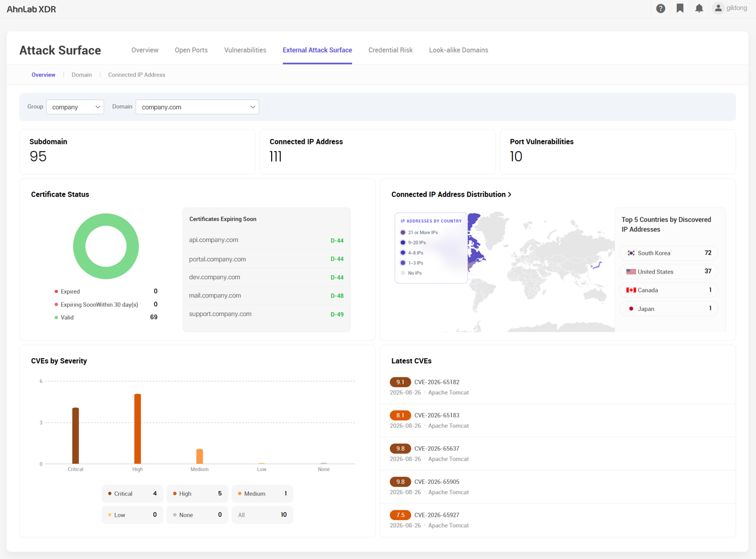Select the Domain sub-tab
Screen dimensions: 756x559
81,75
